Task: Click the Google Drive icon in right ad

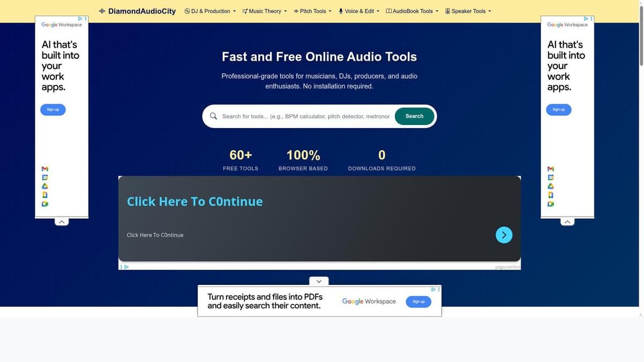Action: (551, 186)
